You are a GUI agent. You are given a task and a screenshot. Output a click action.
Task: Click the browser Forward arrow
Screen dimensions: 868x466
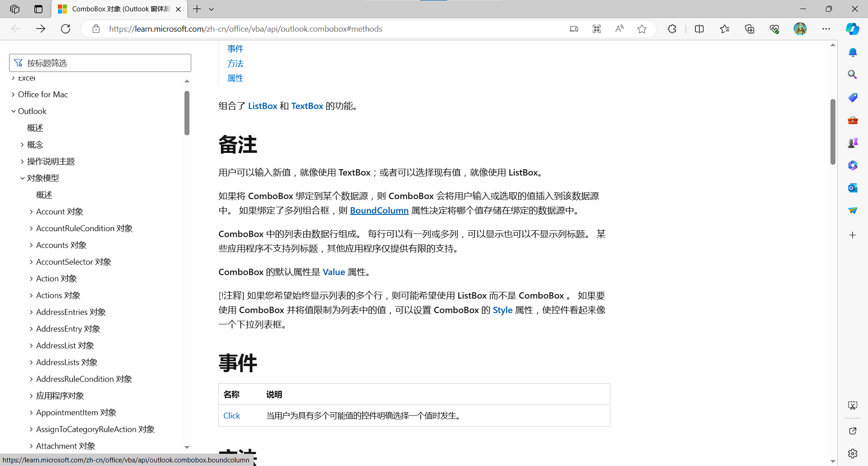(41, 29)
